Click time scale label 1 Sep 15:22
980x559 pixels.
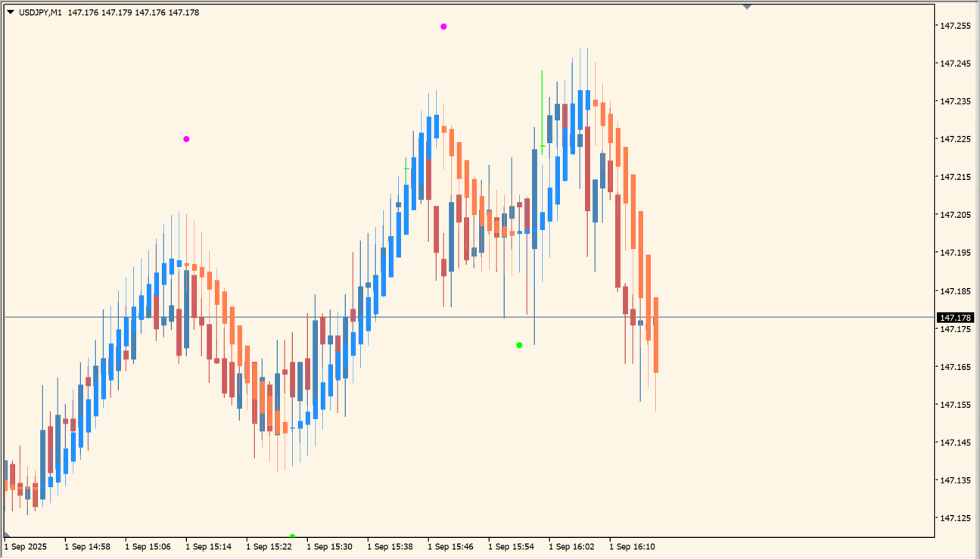coord(269,546)
